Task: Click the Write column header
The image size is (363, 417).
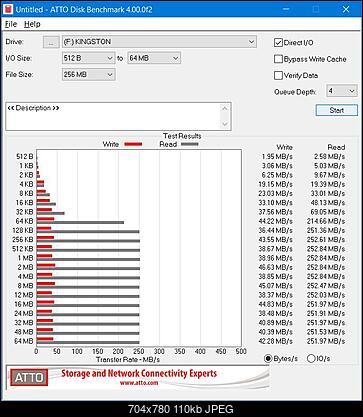Action: 284,147
